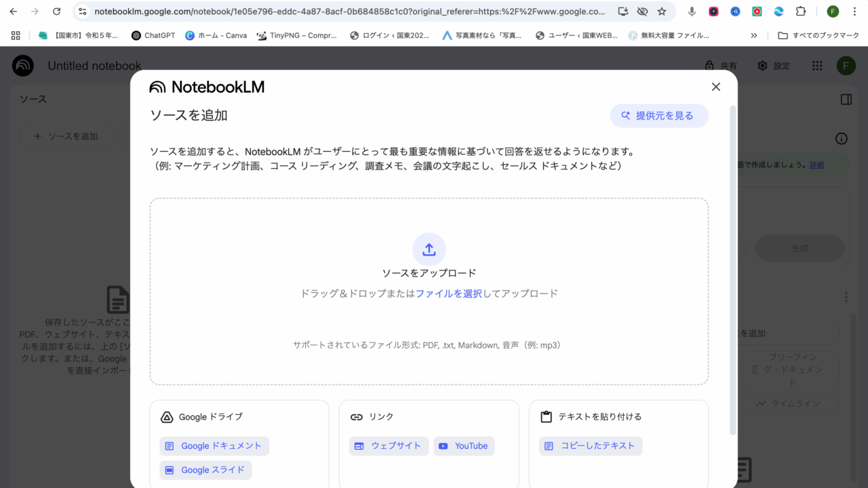Click the 詳細 link in background
868x488 pixels.
click(x=816, y=165)
